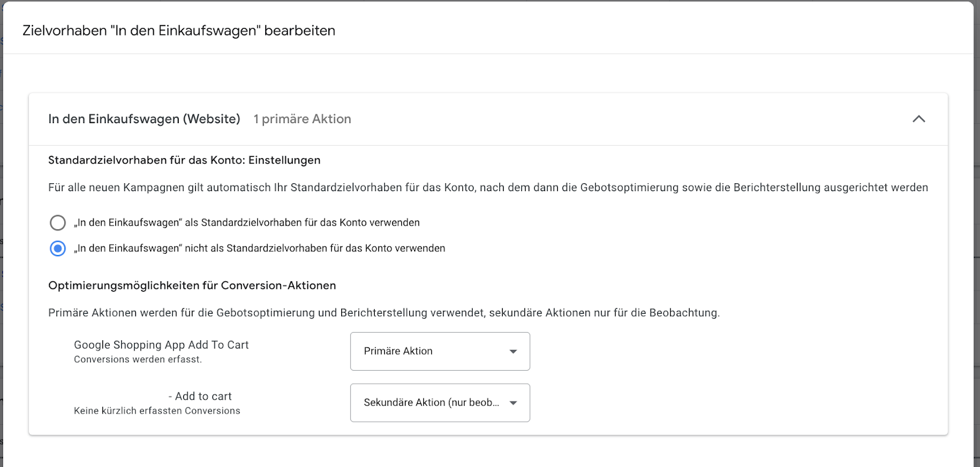Click label '„In den Einkaufswagen“ als Standardzielvorhaben'
This screenshot has width=980, height=467.
click(x=247, y=222)
